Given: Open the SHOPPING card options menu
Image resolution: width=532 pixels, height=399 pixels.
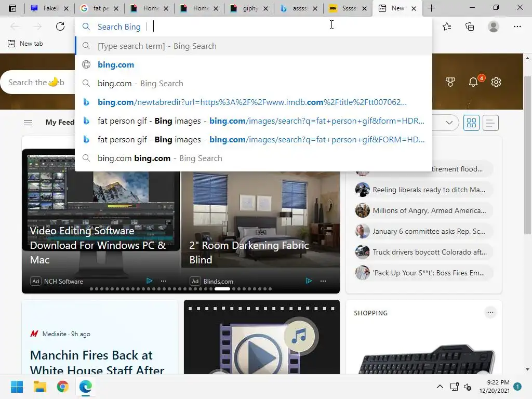Looking at the screenshot, I should (x=490, y=312).
